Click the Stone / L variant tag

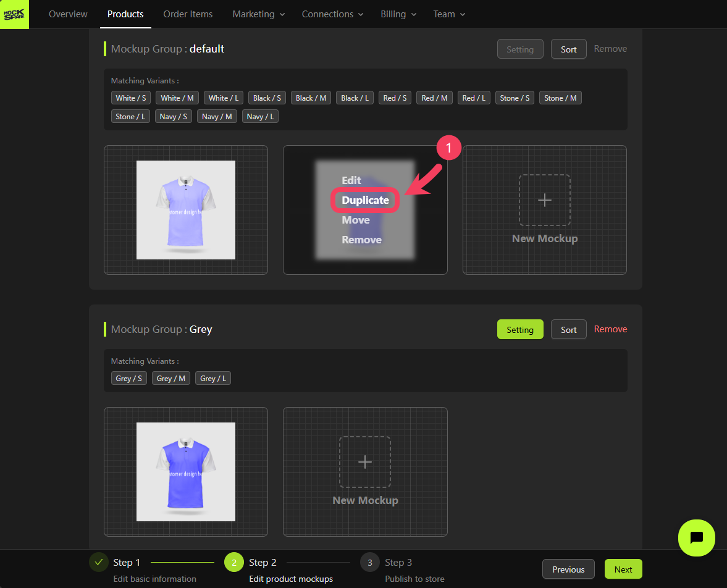point(130,116)
